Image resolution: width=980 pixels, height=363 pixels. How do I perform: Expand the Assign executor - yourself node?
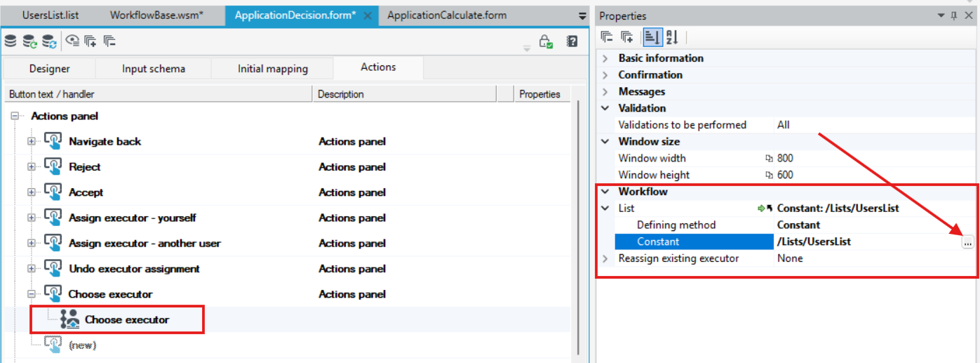(x=31, y=218)
